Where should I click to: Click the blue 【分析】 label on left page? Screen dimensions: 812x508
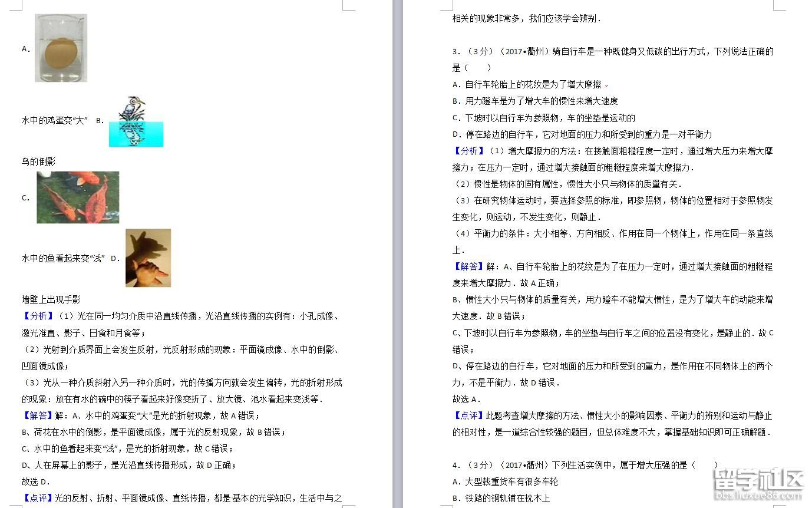38,316
